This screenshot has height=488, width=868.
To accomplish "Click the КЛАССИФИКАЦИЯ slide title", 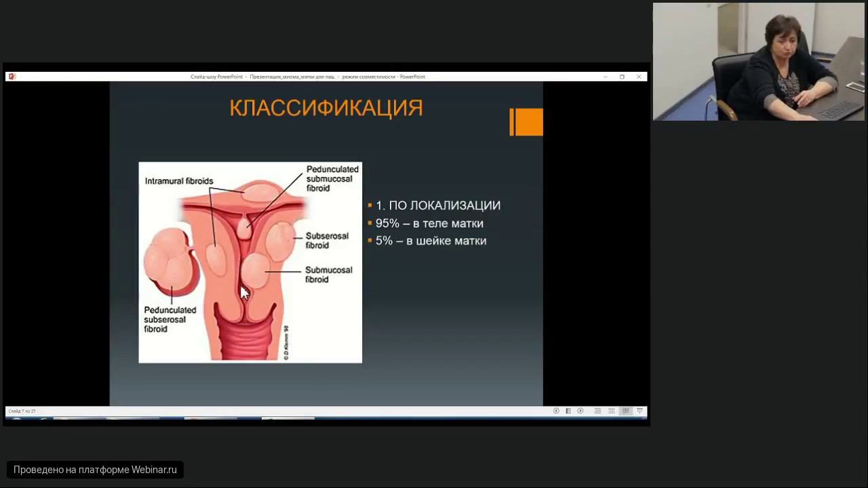I will (x=326, y=108).
